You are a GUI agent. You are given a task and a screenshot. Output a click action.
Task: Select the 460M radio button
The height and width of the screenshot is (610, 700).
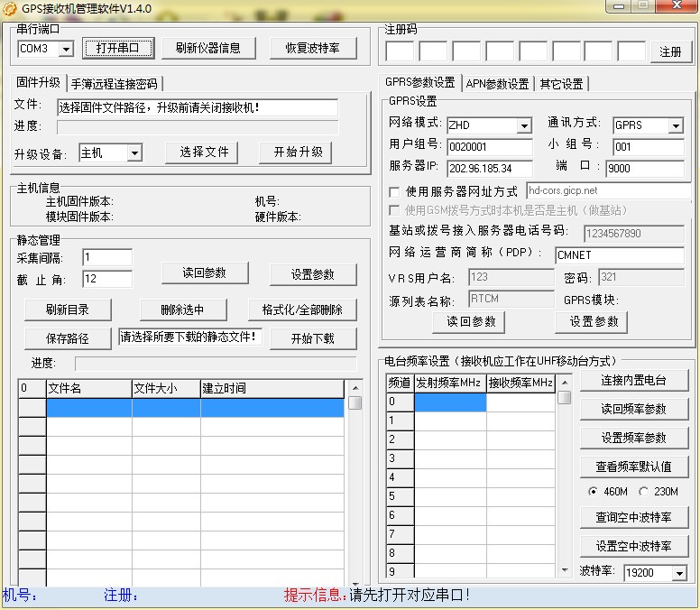point(593,492)
